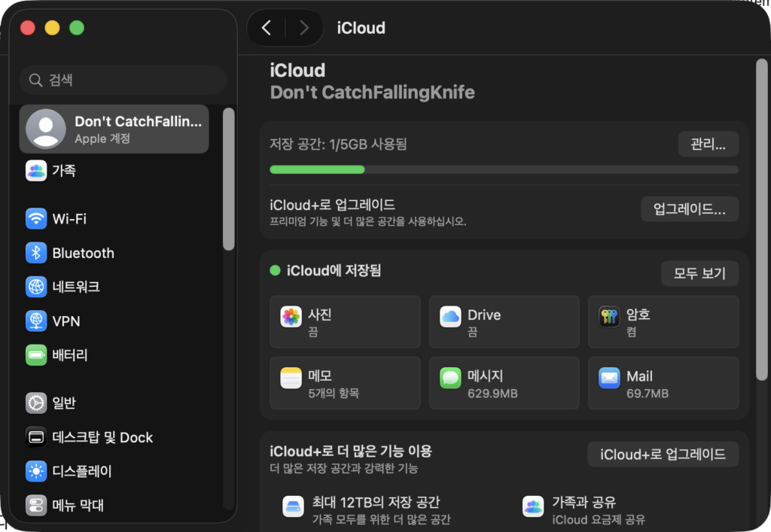This screenshot has width=771, height=532.
Task: Open the 암호 passwords keys icon
Action: point(609,316)
